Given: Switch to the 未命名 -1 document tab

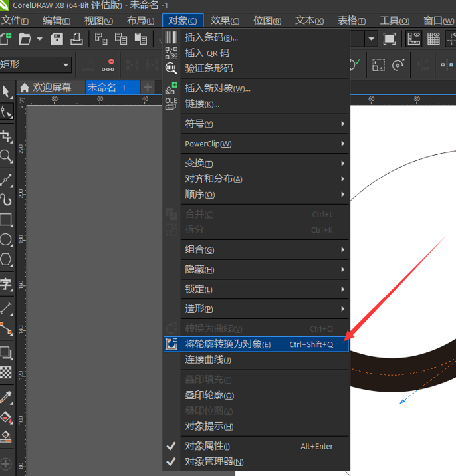Looking at the screenshot, I should click(x=113, y=88).
